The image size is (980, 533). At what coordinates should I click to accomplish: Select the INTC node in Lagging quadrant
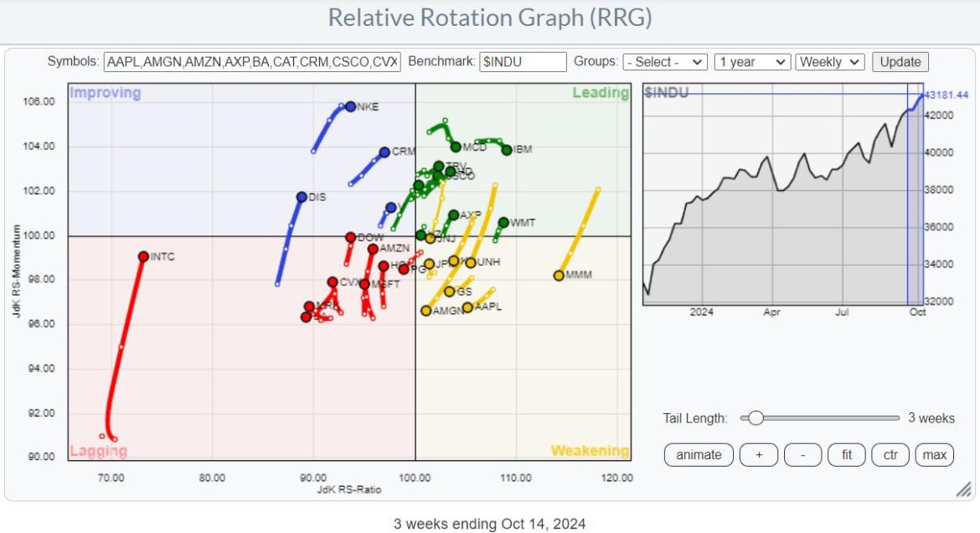[142, 256]
